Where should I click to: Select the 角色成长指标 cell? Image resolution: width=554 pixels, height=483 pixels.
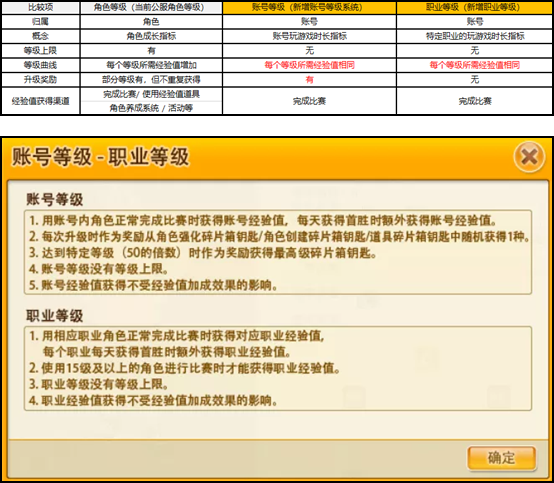point(151,36)
